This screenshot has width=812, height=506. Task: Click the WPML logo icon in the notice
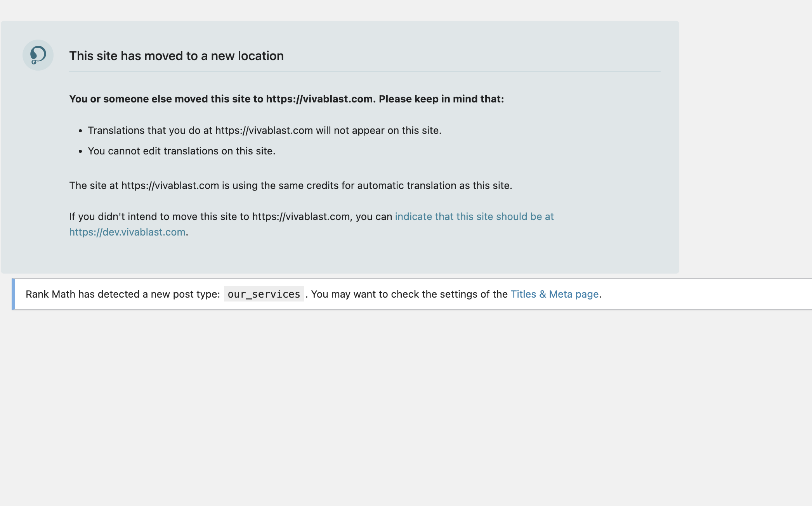[x=38, y=55]
